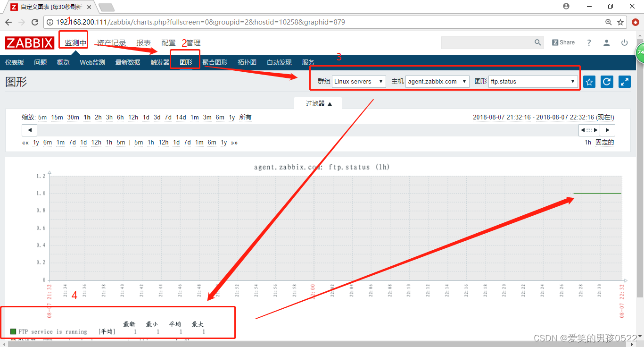The height and width of the screenshot is (347, 644).
Task: Go to 概览 submenu
Action: tap(63, 62)
